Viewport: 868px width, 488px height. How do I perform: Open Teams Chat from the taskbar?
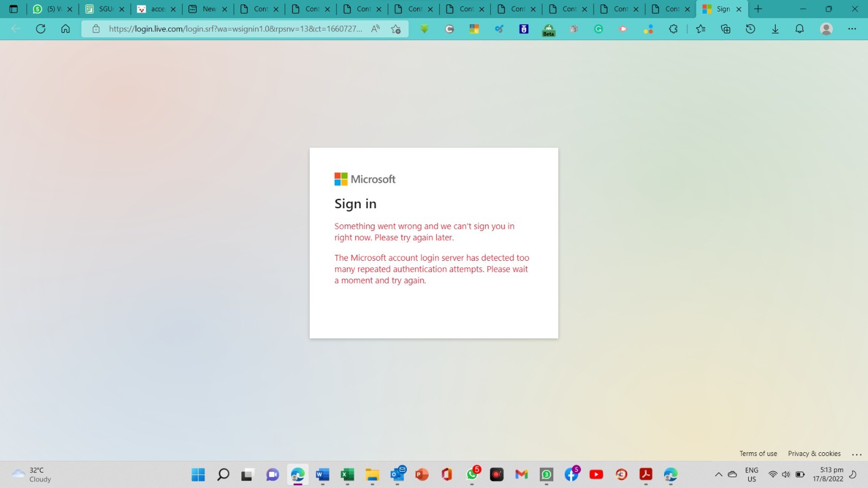(272, 475)
